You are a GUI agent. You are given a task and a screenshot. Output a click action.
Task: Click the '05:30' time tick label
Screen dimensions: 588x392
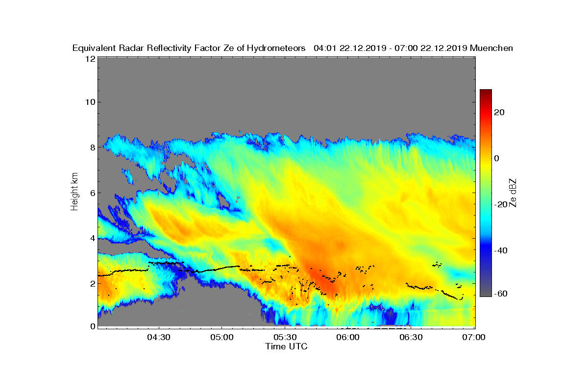click(x=285, y=337)
